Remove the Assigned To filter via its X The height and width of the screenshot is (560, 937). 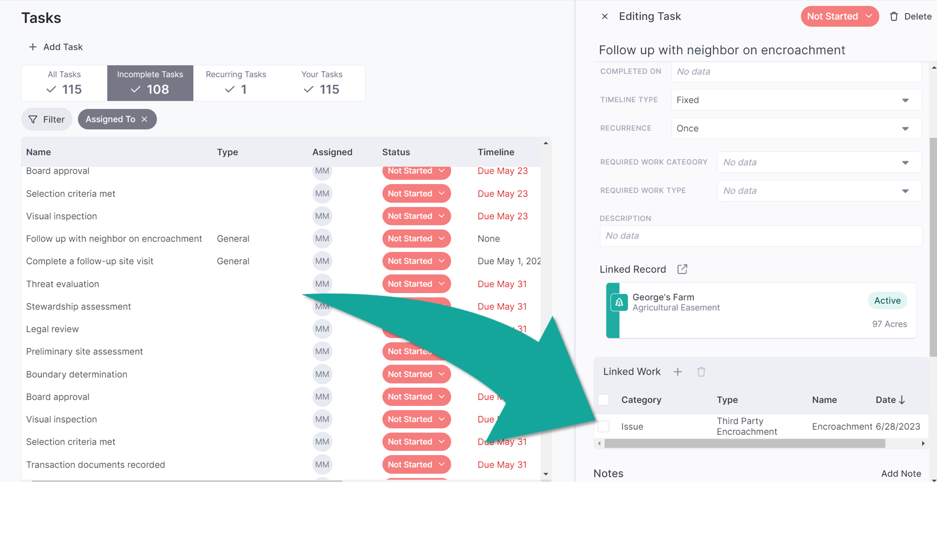pyautogui.click(x=145, y=119)
